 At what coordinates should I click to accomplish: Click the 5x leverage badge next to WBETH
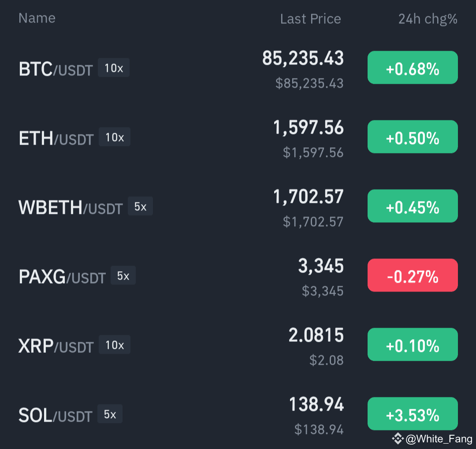[x=140, y=206]
